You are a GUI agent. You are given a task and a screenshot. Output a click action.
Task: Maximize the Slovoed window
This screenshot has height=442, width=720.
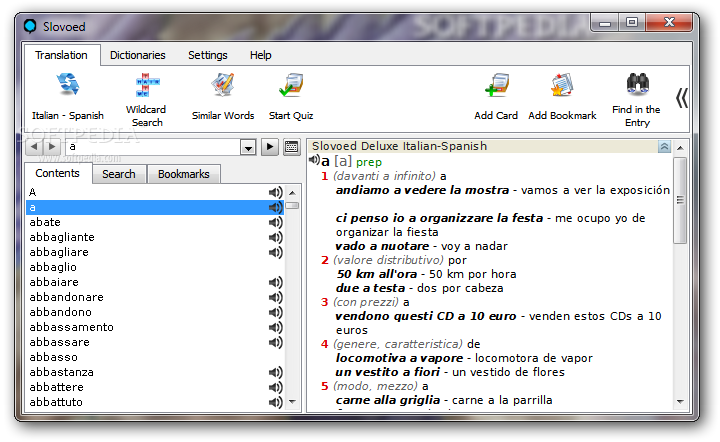[x=631, y=22]
